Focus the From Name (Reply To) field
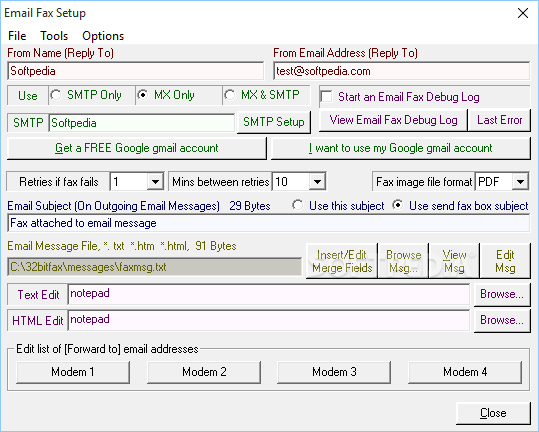The width and height of the screenshot is (539, 432). (x=135, y=71)
